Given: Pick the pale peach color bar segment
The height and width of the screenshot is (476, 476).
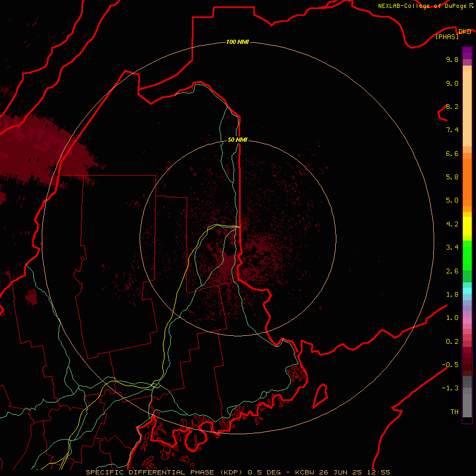Looking at the screenshot, I should pyautogui.click(x=467, y=108).
